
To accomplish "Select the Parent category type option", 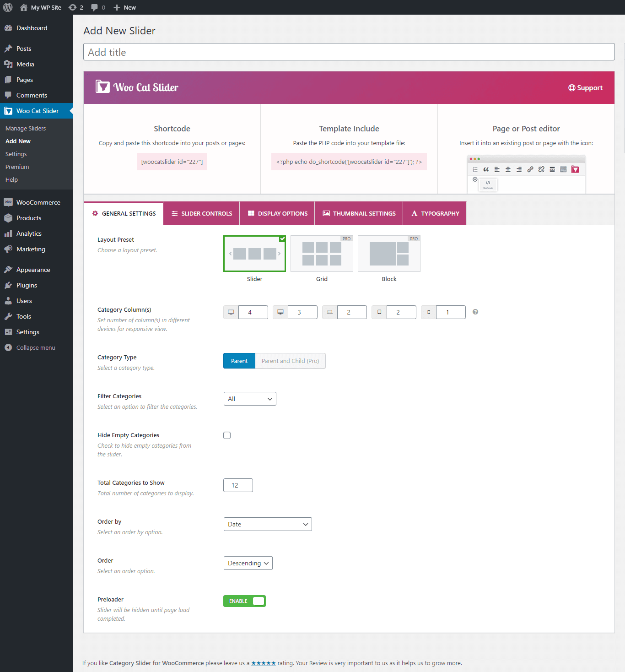I will (239, 361).
